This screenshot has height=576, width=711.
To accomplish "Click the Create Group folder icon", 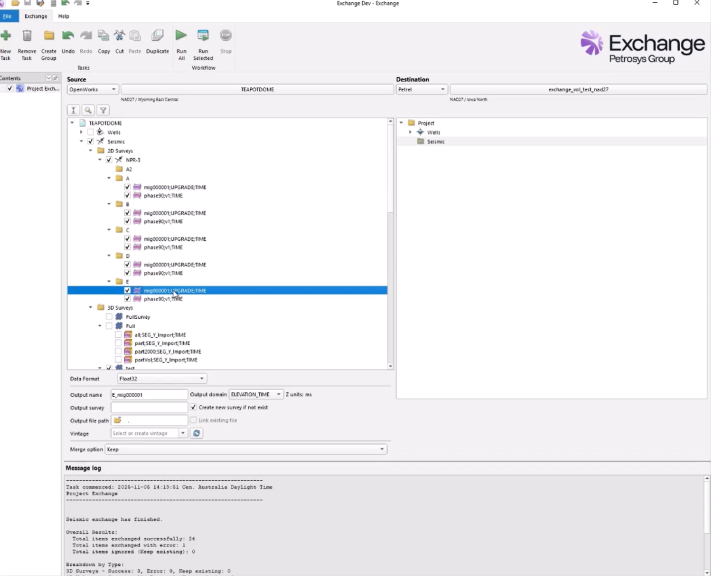I will 48,37.
